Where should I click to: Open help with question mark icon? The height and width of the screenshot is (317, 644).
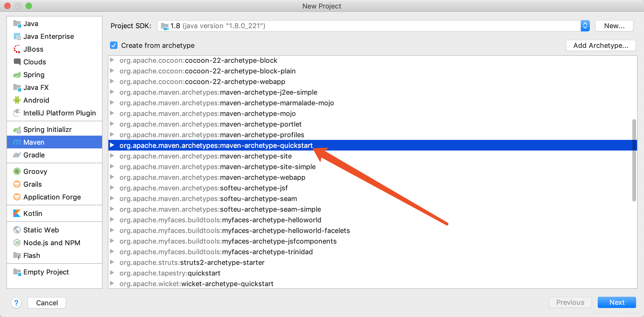click(16, 303)
